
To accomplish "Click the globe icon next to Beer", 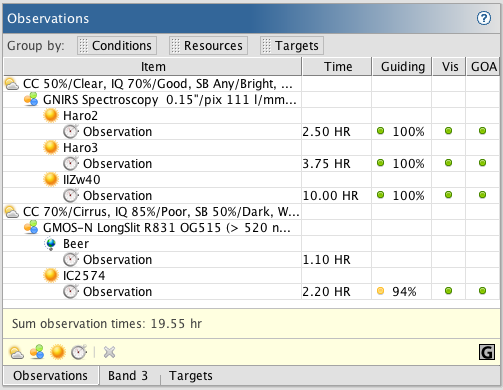I will tap(51, 244).
